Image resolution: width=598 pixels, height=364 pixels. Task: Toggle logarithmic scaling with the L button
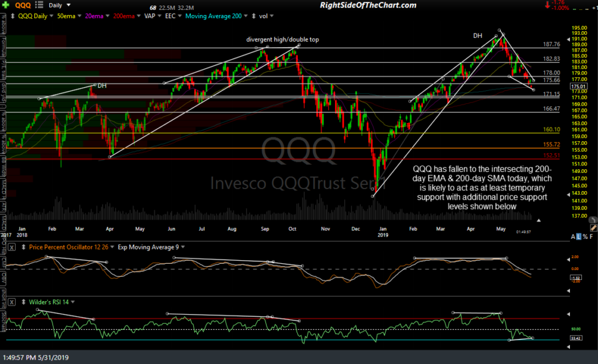577,236
